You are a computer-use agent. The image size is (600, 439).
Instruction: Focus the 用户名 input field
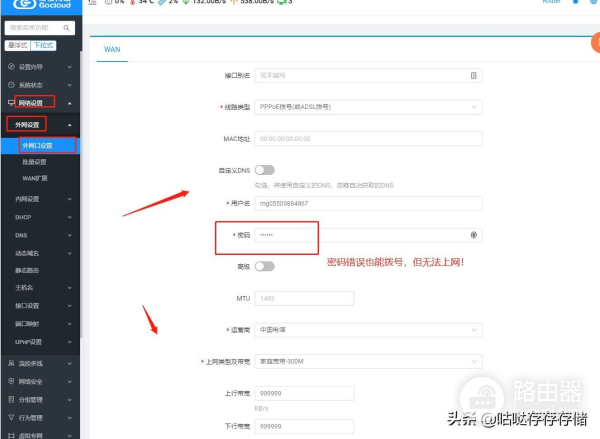[368, 203]
